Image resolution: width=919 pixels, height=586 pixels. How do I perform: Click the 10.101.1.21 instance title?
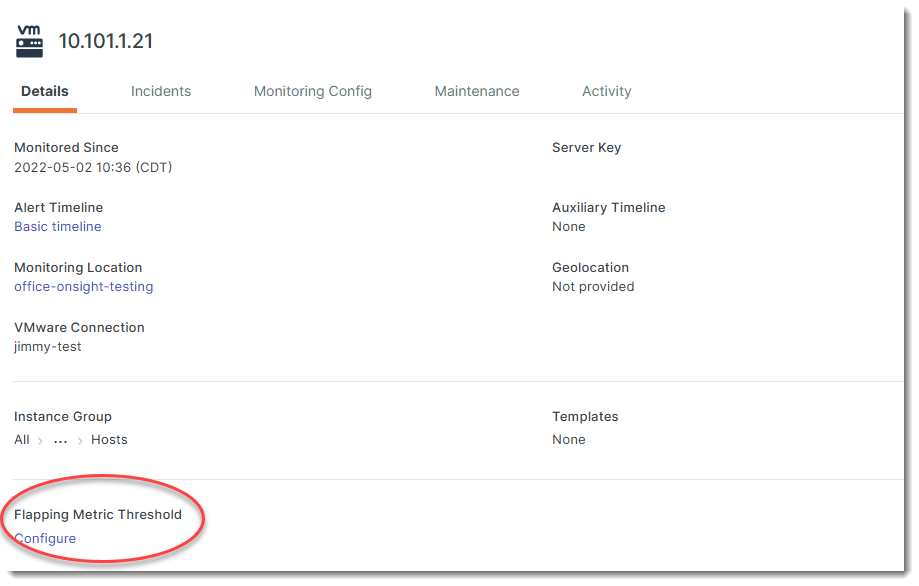click(105, 41)
